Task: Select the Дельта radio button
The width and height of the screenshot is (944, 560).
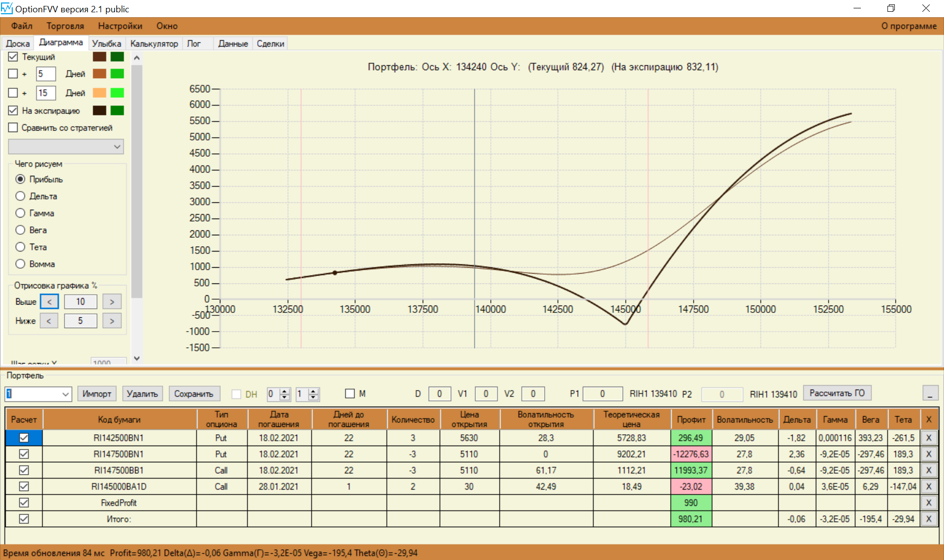Action: (x=20, y=196)
